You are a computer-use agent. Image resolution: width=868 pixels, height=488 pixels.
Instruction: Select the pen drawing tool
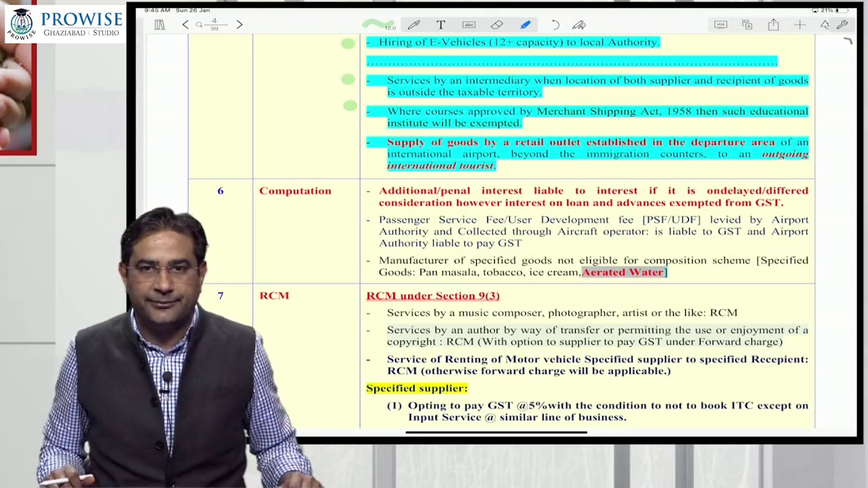coord(414,24)
